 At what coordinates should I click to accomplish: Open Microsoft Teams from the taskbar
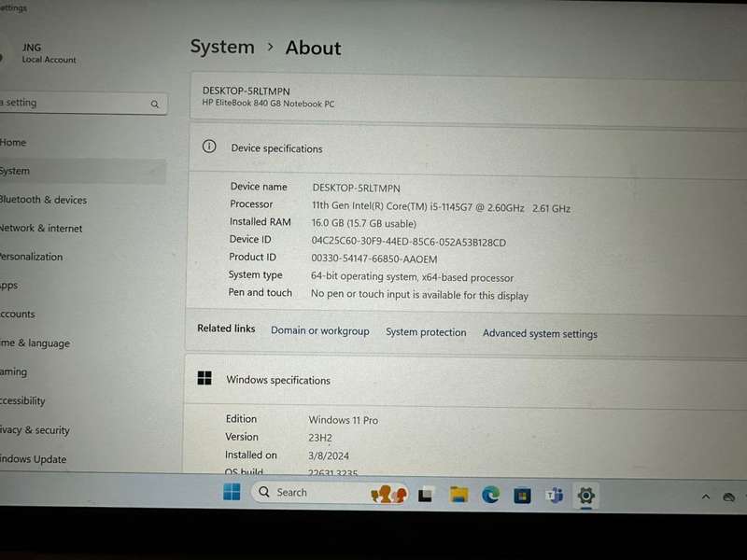pos(554,496)
